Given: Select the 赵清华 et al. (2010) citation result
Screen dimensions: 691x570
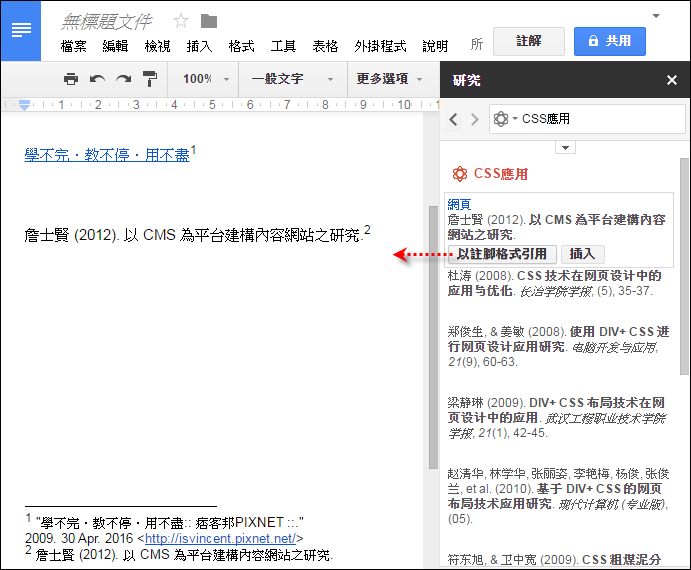Looking at the screenshot, I should click(x=558, y=496).
